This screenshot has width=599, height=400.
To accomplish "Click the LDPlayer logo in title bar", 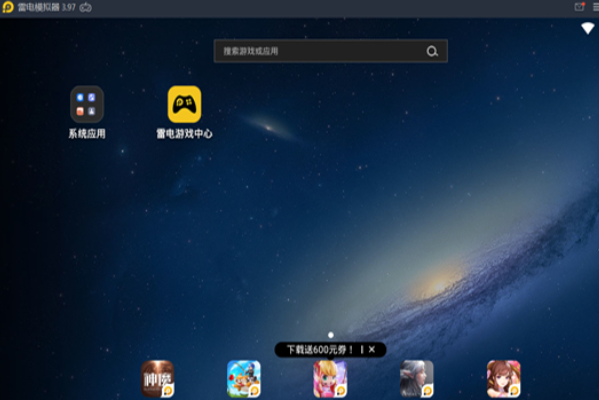I will tap(8, 7).
